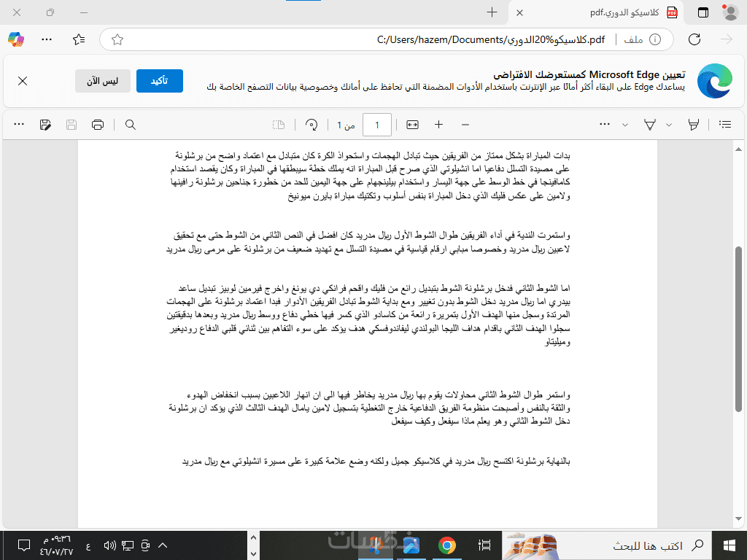Open the Windows Start menu
The height and width of the screenshot is (560, 747).
(x=729, y=545)
